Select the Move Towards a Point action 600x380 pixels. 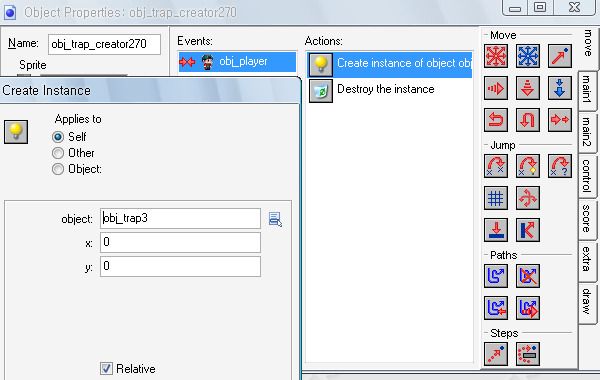click(560, 56)
